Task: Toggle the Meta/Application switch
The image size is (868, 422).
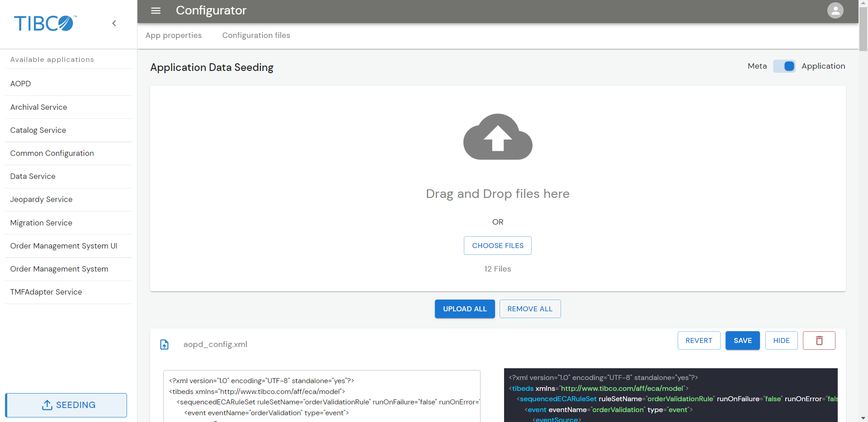Action: click(784, 66)
